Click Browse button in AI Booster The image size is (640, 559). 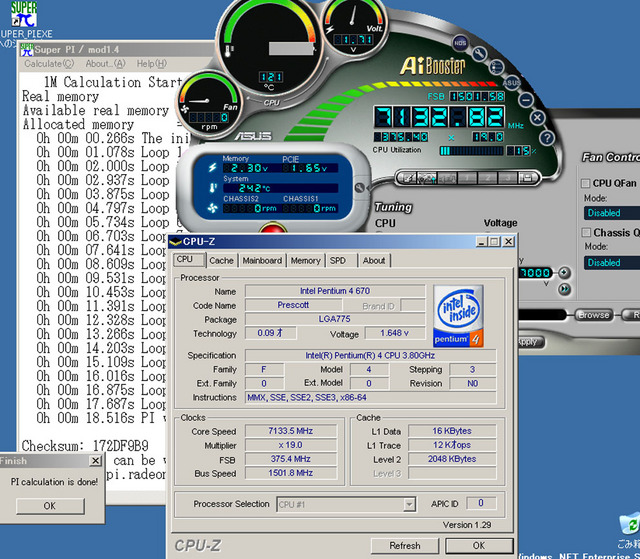pos(593,315)
